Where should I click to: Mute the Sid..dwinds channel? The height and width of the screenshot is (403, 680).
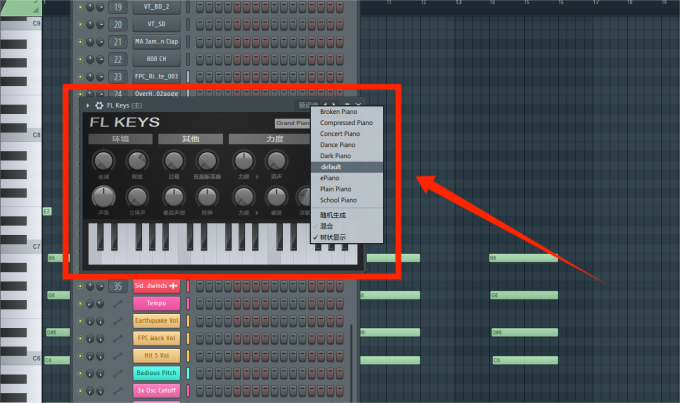click(x=80, y=286)
